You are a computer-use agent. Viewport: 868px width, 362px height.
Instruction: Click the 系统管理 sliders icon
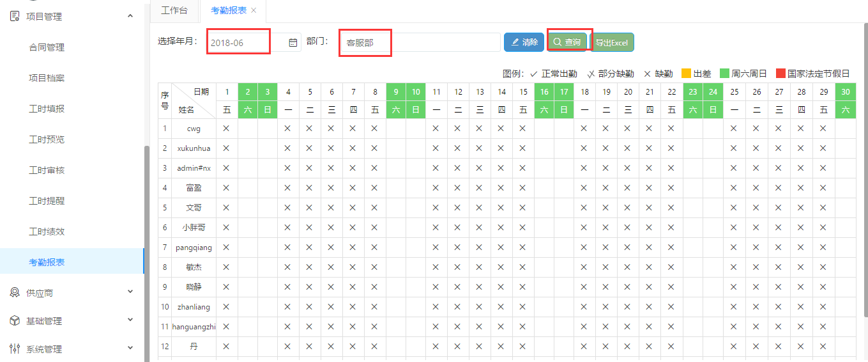coord(15,349)
